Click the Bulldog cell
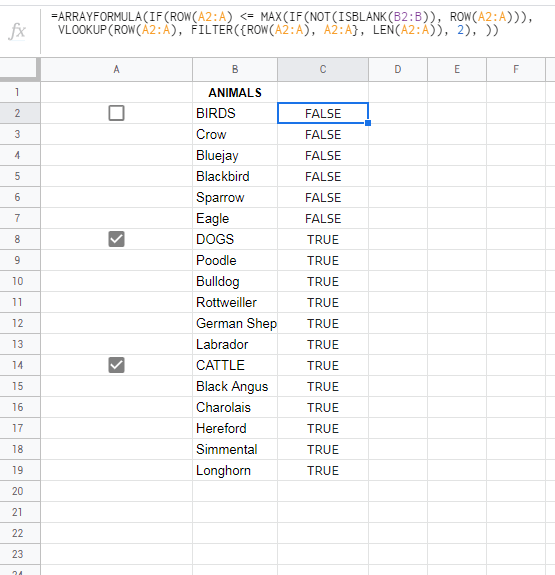This screenshot has width=555, height=575. [x=235, y=281]
